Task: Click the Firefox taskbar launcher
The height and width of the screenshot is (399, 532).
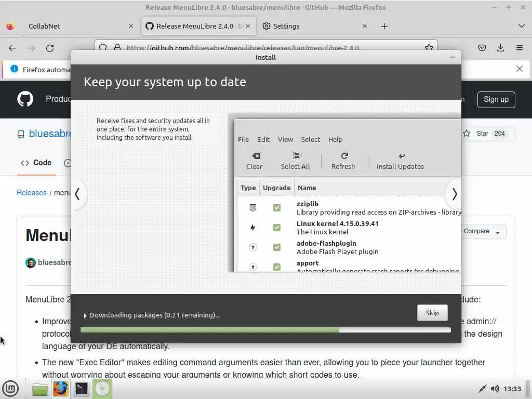Action: point(60,389)
